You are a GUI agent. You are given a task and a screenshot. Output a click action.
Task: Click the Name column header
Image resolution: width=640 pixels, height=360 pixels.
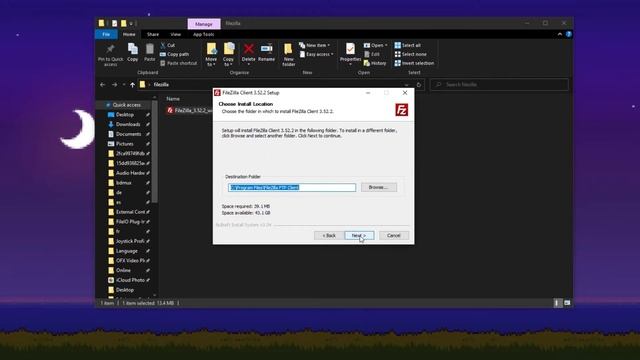[x=173, y=99]
